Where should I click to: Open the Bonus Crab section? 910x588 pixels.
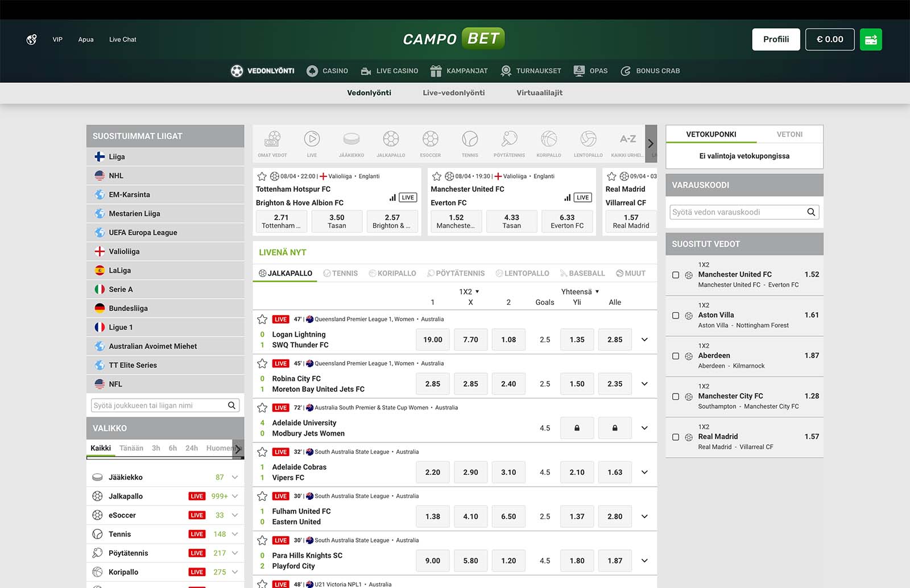coord(650,71)
